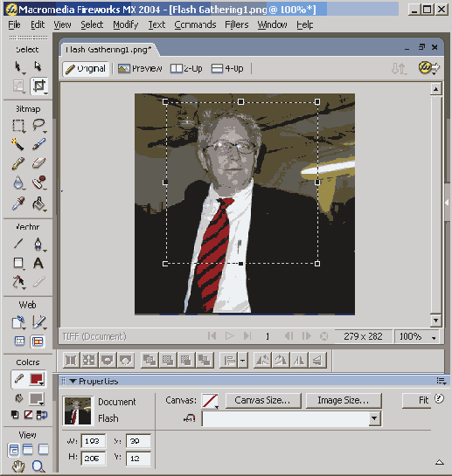This screenshot has width=452, height=476.
Task: Open the canvas color dropdown
Action: 211,401
